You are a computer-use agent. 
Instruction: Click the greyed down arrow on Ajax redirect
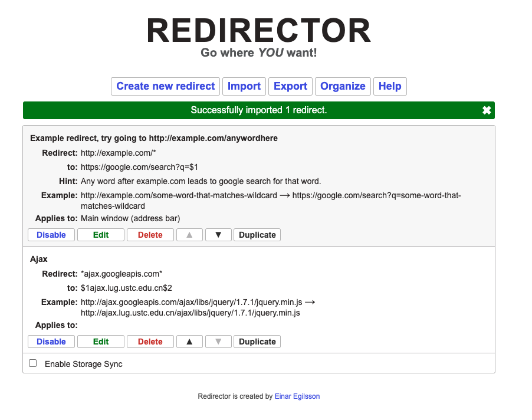(218, 342)
